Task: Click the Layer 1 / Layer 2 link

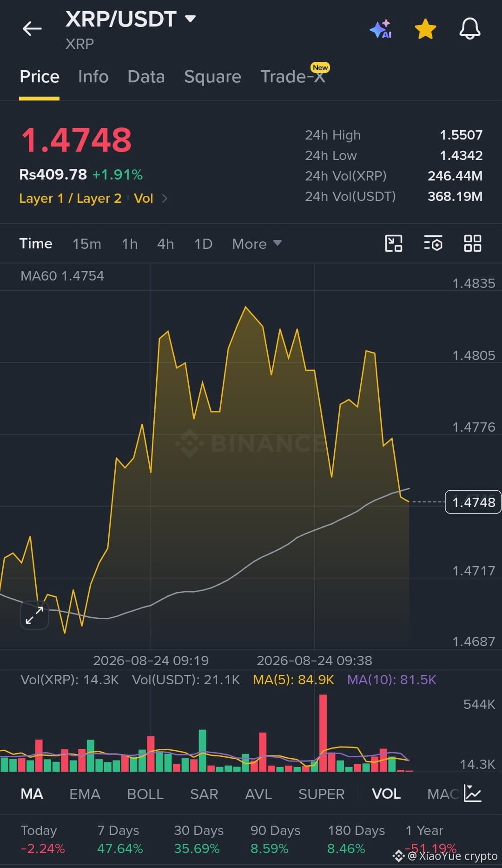Action: coord(70,199)
